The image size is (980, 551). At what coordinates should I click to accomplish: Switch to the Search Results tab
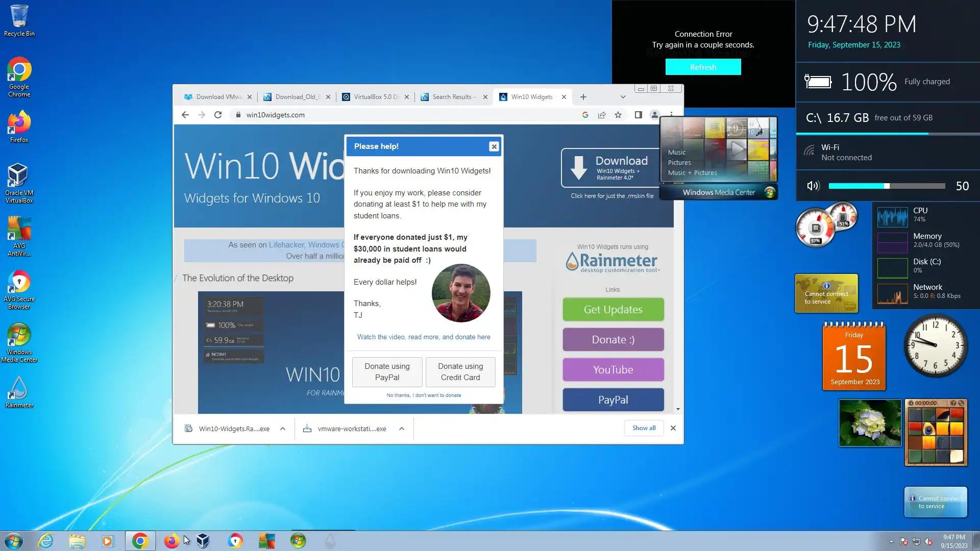(x=453, y=97)
